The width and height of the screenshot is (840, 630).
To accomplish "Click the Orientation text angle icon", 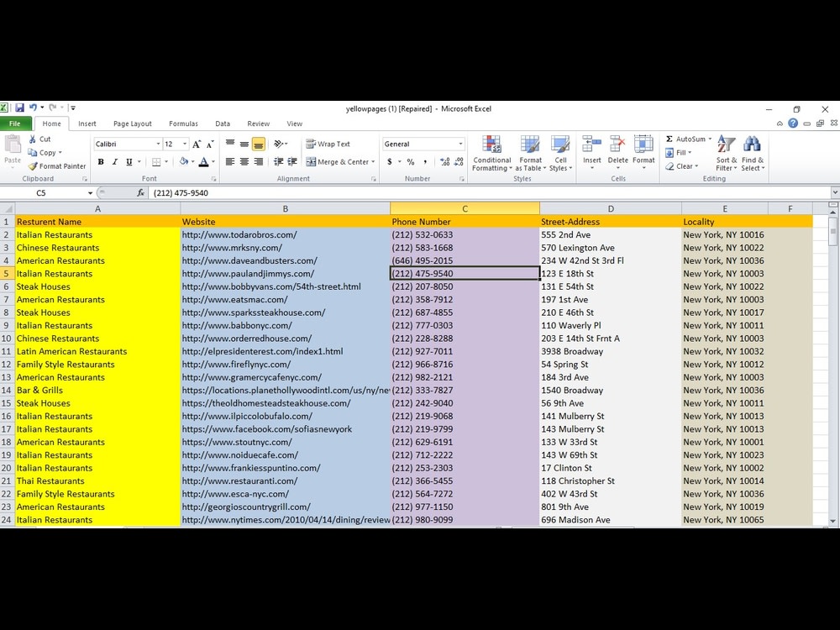I will coord(279,144).
